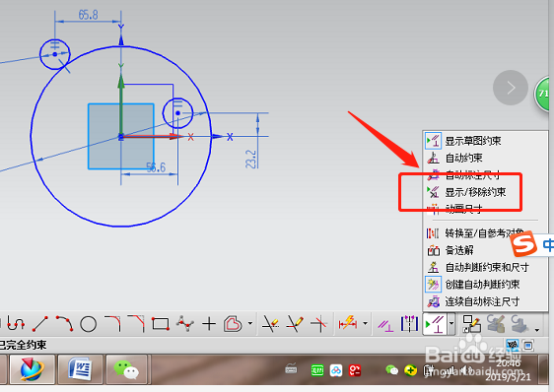This screenshot has height=392, width=554.
Task: Select the polyline with points spline tool
Action: 185,323
